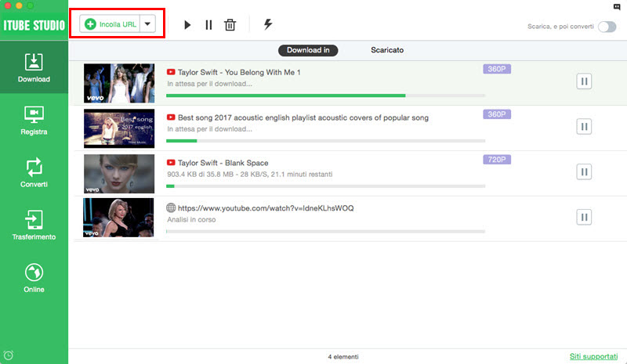Pause the Best song 2017 acoustic download
627x364 pixels.
(584, 127)
